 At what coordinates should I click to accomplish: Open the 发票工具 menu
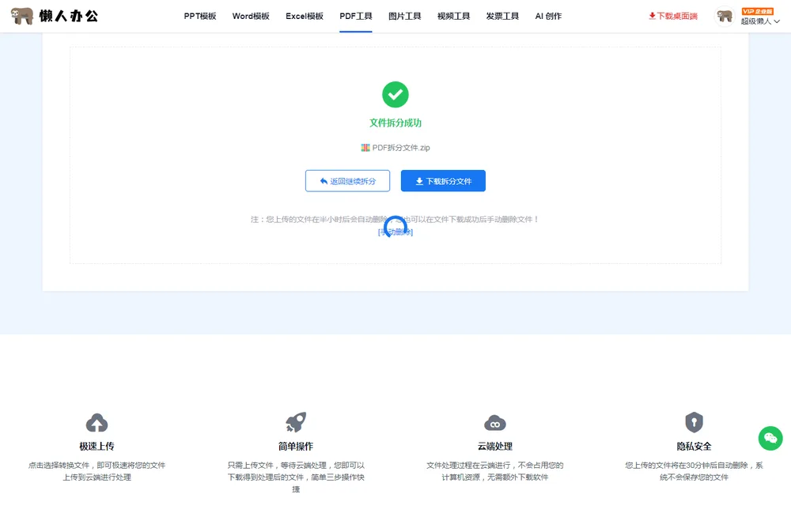click(x=502, y=16)
